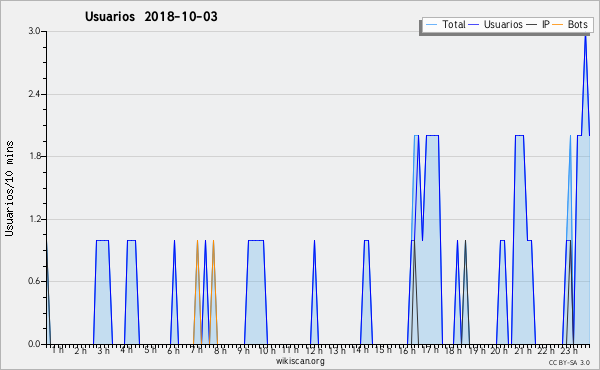The width and height of the screenshot is (600, 370).
Task: Click the y-axis value 1.2
Action: point(34,219)
